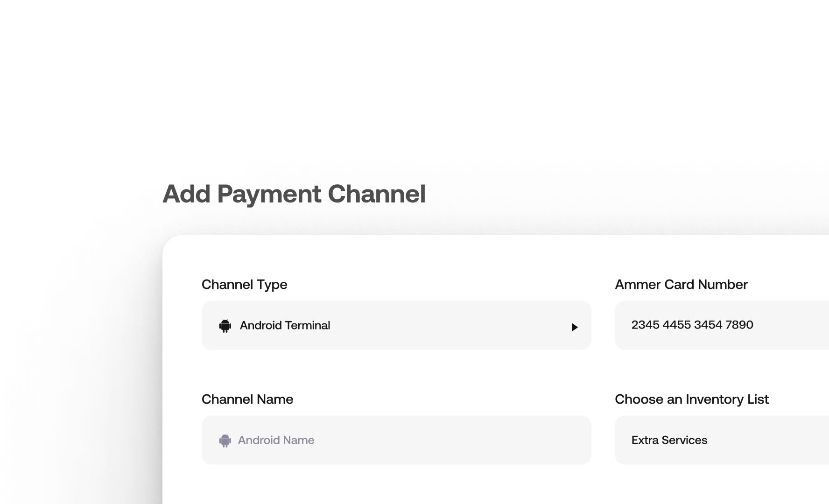Select the Android Terminal option text
829x504 pixels.
[x=285, y=325]
